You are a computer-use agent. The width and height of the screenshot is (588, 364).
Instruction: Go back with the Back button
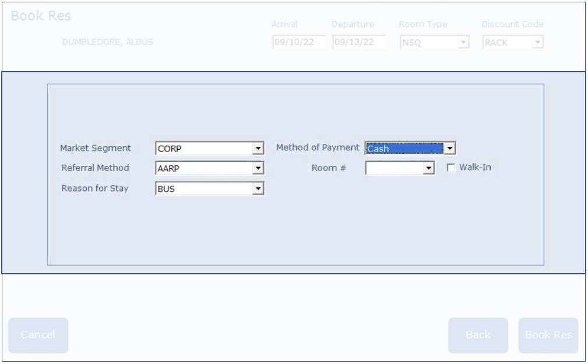[478, 335]
